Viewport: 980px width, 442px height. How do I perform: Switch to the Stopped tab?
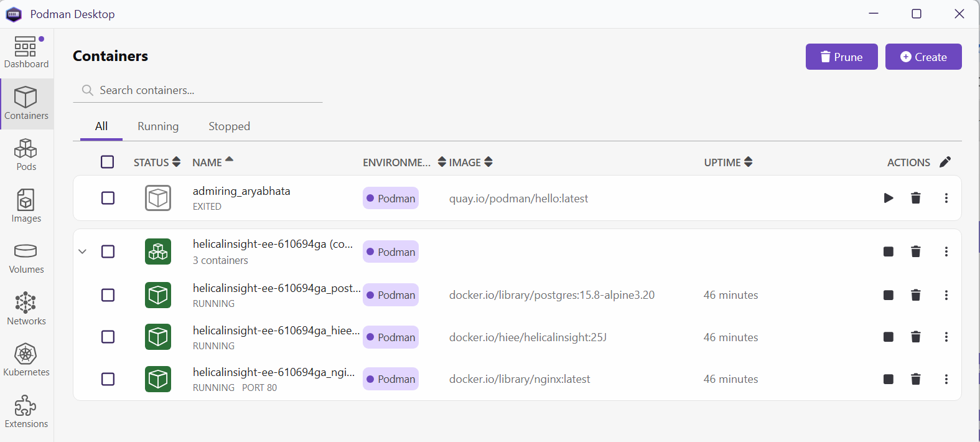tap(229, 126)
